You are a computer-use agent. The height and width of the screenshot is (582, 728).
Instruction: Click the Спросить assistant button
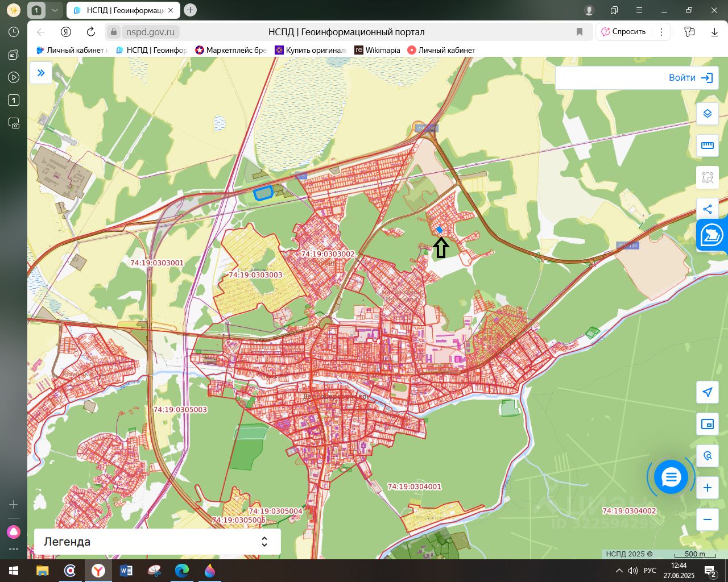(x=623, y=32)
